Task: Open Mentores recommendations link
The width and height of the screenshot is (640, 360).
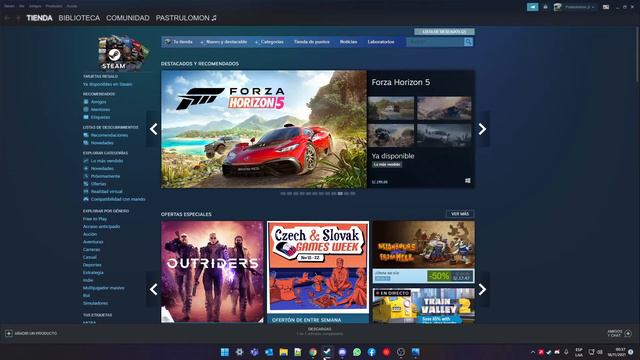Action: click(x=100, y=109)
